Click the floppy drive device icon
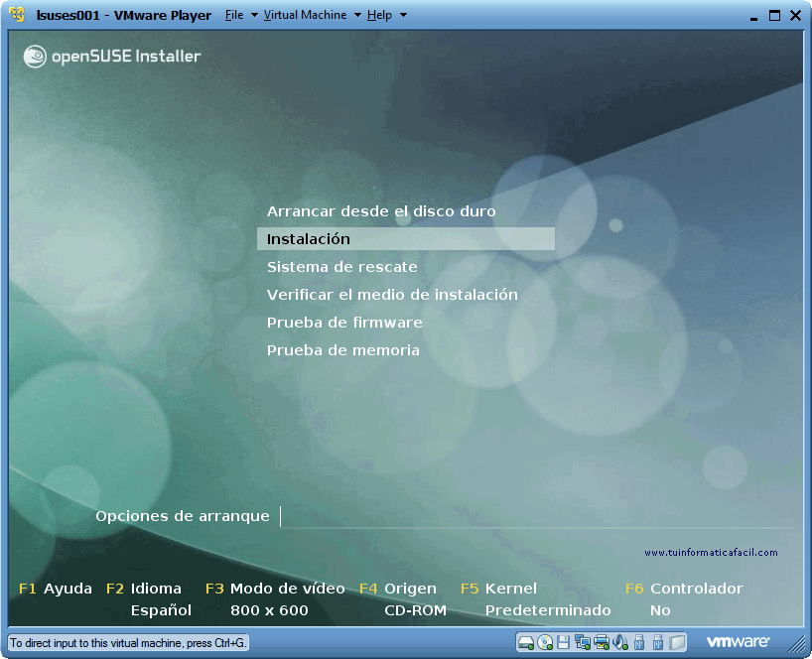The width and height of the screenshot is (812, 659). coord(564,642)
